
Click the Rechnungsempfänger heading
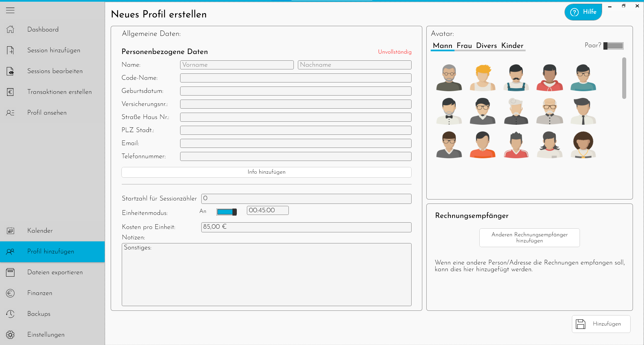(x=472, y=216)
